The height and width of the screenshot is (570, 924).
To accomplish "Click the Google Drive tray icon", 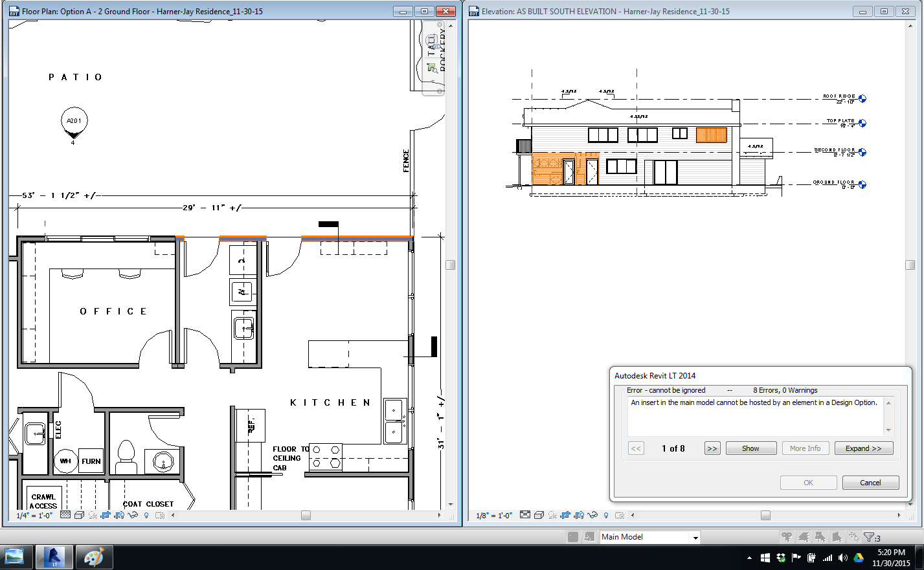I will coord(859,558).
